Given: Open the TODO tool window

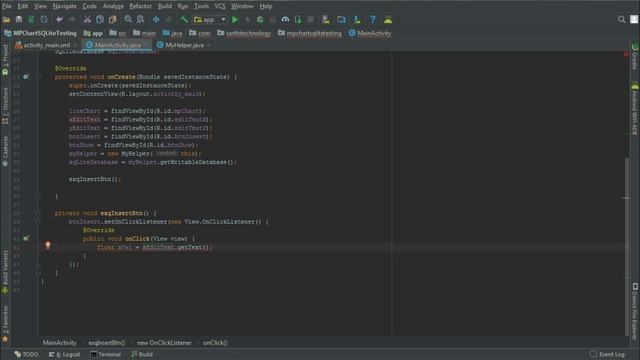Looking at the screenshot, I should click(27, 354).
